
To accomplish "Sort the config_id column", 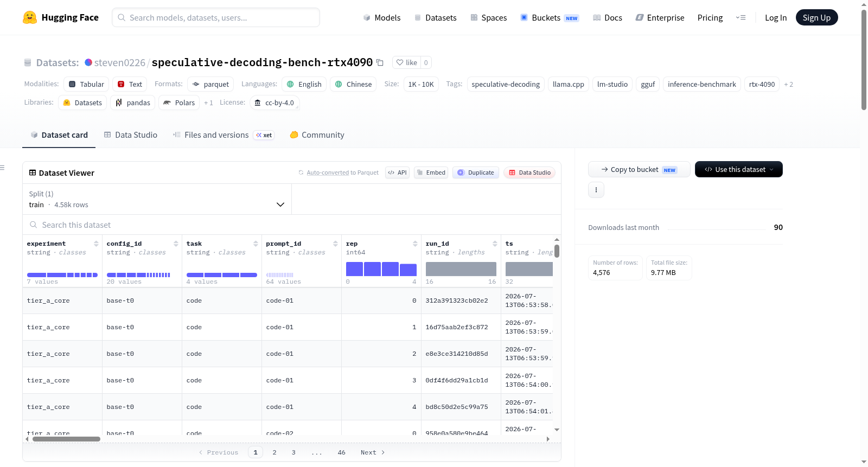I will point(176,244).
